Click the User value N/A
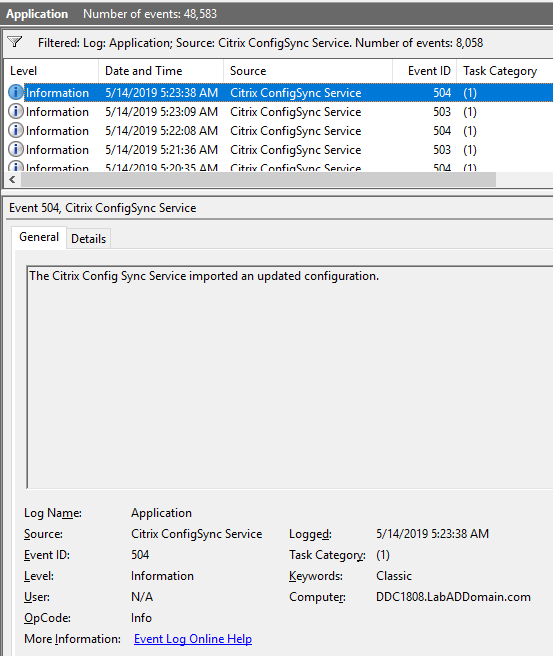The width and height of the screenshot is (553, 656). click(x=142, y=597)
